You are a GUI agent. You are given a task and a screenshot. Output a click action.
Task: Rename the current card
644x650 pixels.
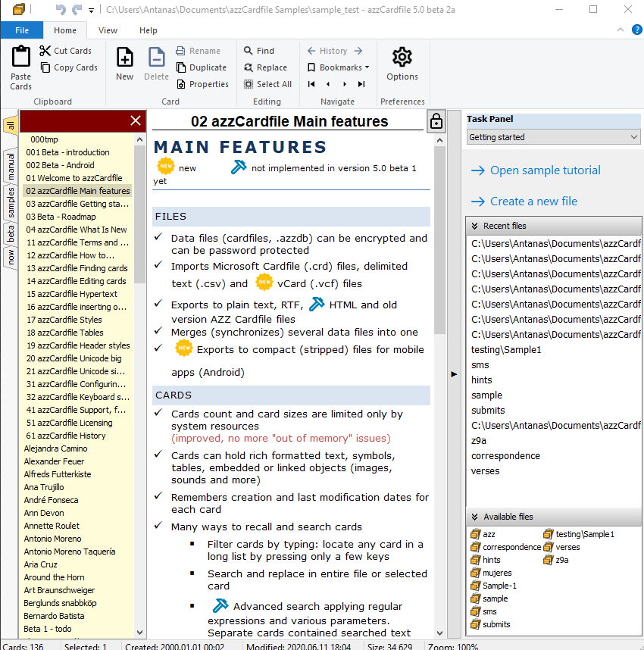coord(199,51)
